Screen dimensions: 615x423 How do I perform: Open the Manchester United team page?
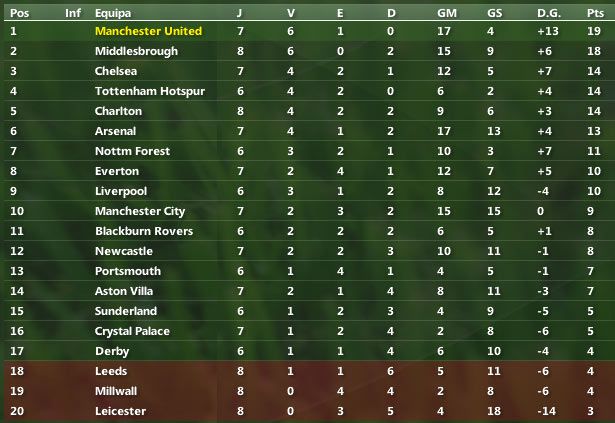click(148, 31)
